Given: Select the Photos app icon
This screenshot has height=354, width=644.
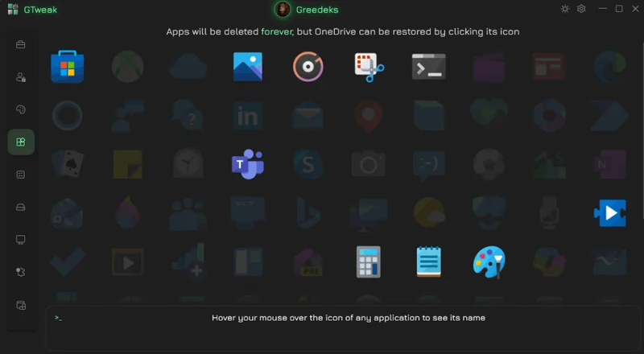Looking at the screenshot, I should (248, 67).
